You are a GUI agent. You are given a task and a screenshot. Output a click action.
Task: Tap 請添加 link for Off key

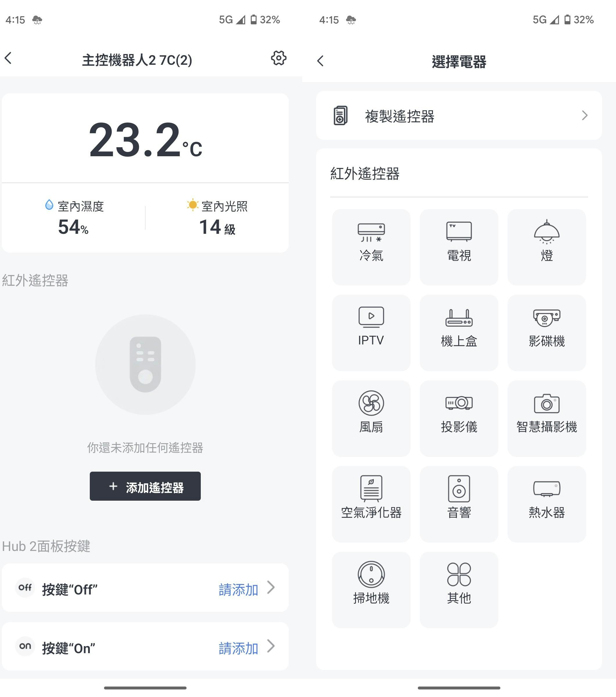click(238, 590)
